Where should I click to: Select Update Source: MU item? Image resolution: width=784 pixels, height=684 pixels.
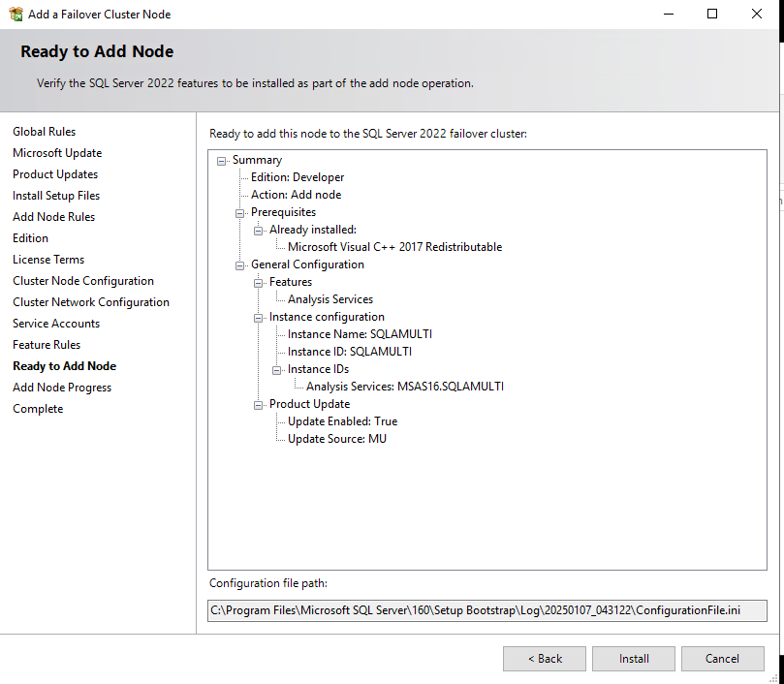click(337, 439)
